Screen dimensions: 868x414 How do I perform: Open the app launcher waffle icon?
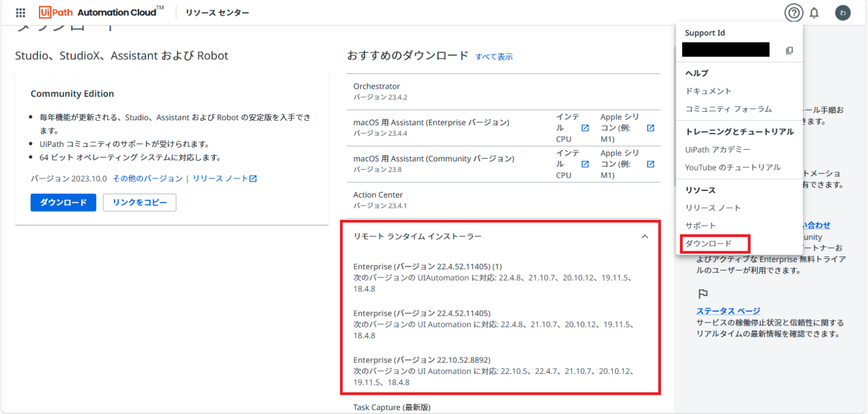(21, 12)
